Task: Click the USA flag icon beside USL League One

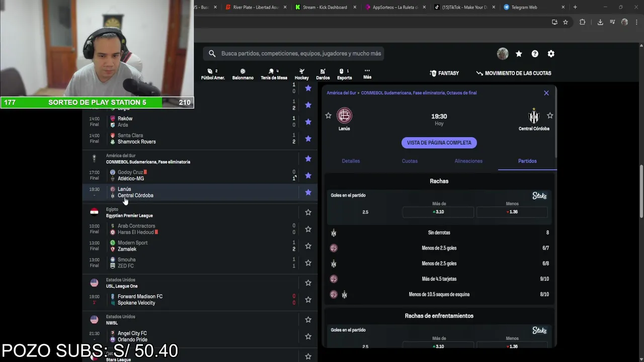Action: click(94, 283)
